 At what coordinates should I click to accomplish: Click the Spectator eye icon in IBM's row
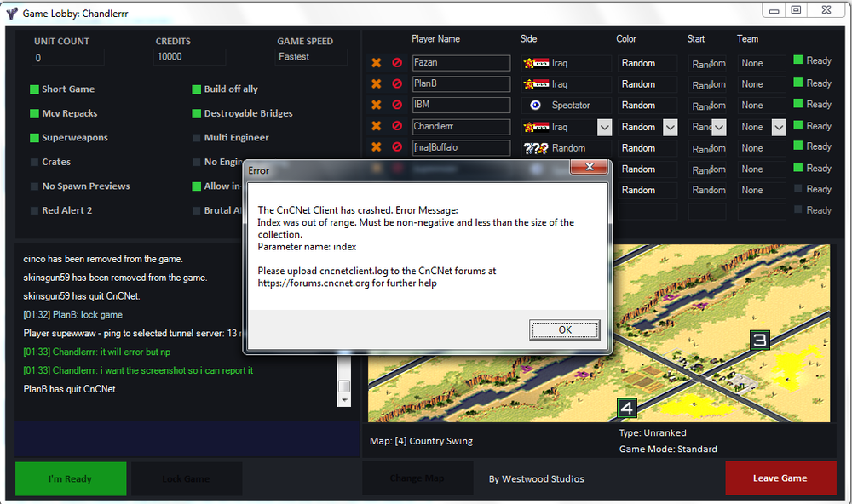tap(536, 106)
